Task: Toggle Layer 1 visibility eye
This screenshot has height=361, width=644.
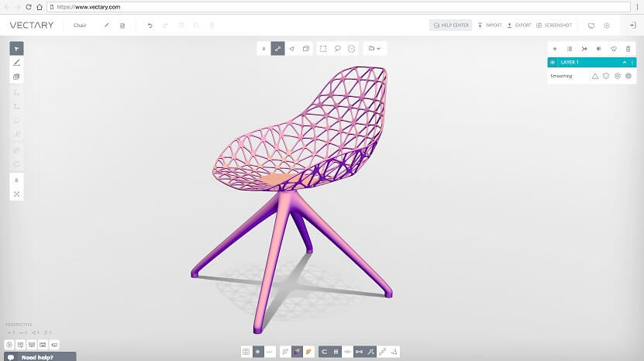Action: tap(553, 63)
